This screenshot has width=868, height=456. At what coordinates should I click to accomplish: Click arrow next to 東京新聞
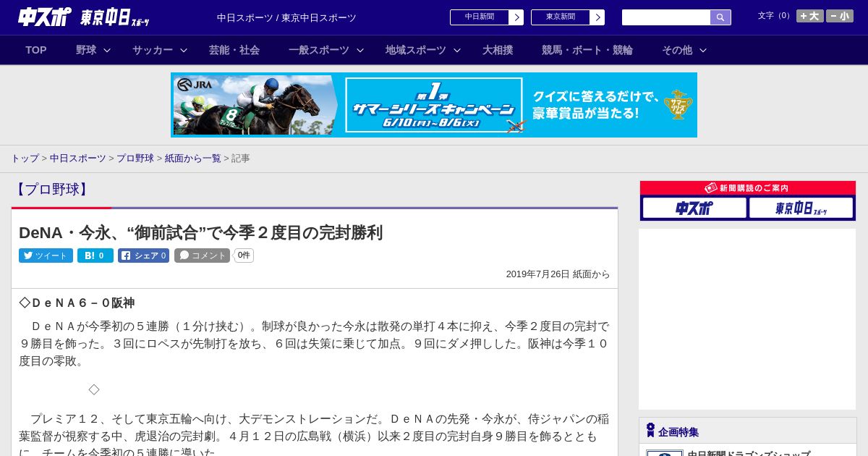coord(597,17)
